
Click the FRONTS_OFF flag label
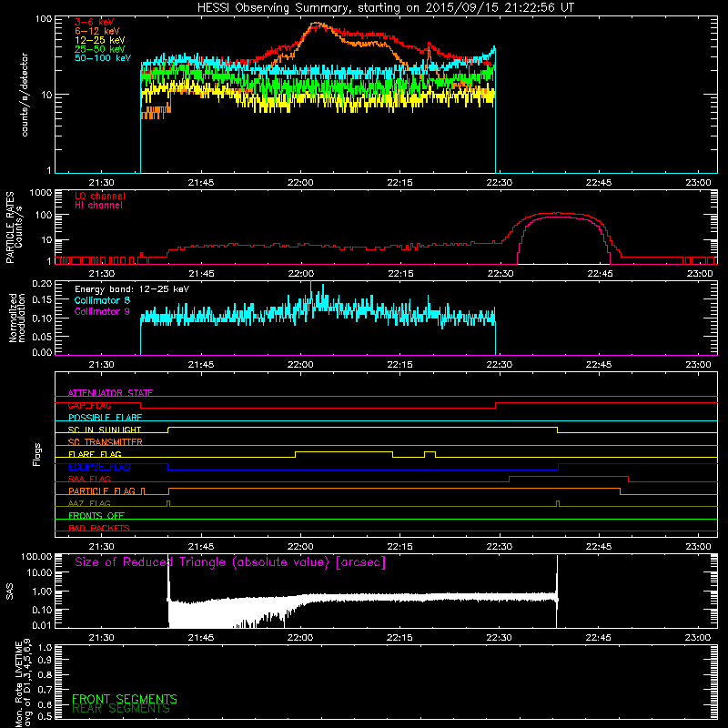96,515
